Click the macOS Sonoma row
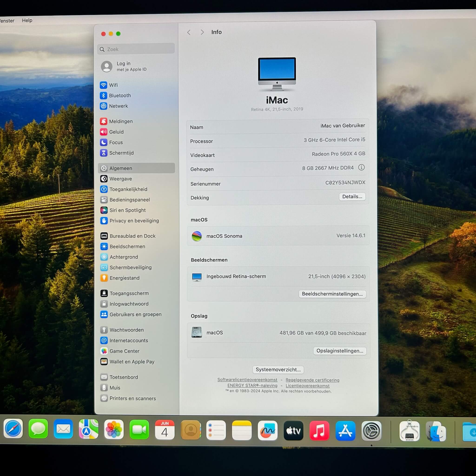 point(278,236)
